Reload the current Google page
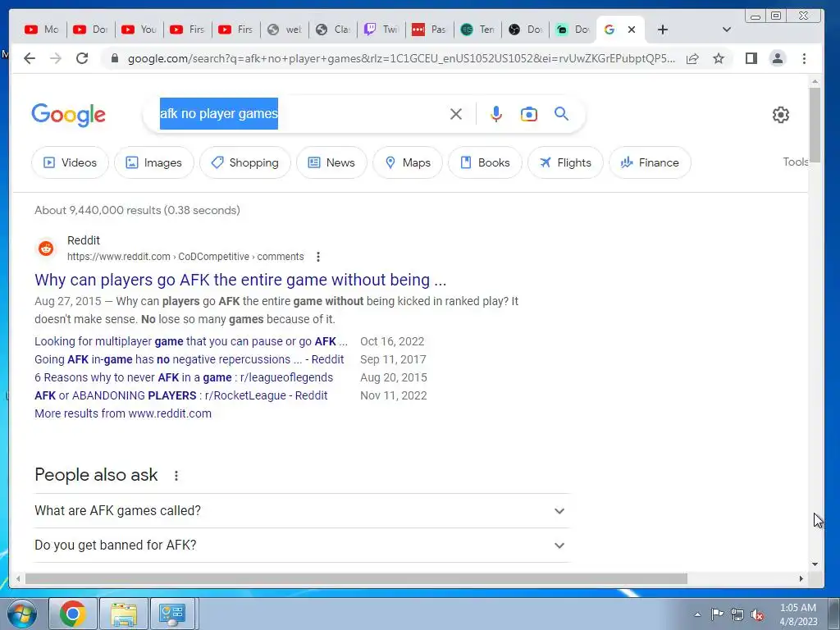 [82, 58]
